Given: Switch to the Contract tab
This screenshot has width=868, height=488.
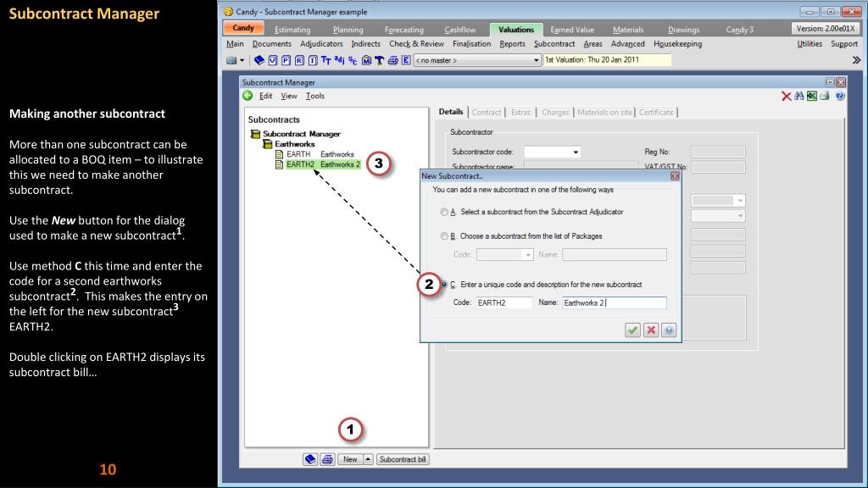Looking at the screenshot, I should click(486, 113).
